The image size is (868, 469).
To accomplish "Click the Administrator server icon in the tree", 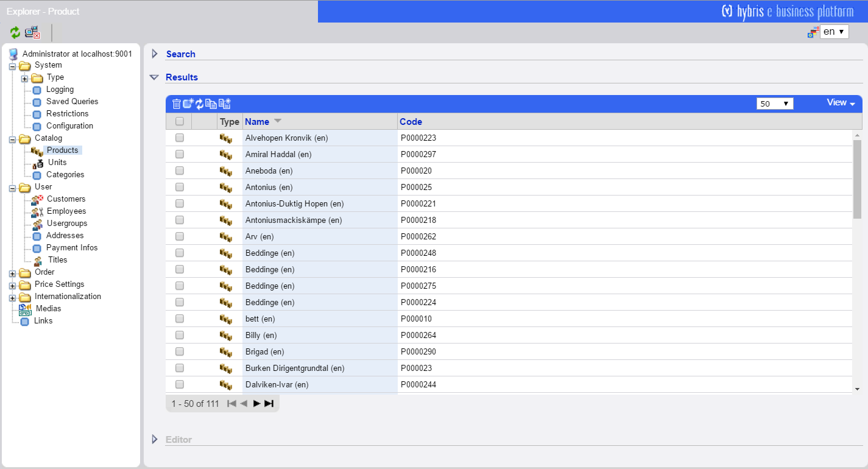I will coord(13,54).
